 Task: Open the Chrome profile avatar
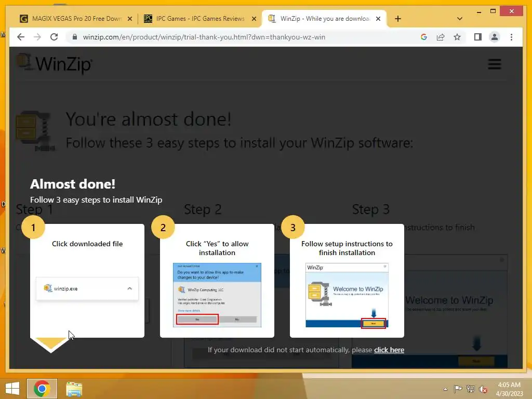coord(495,37)
